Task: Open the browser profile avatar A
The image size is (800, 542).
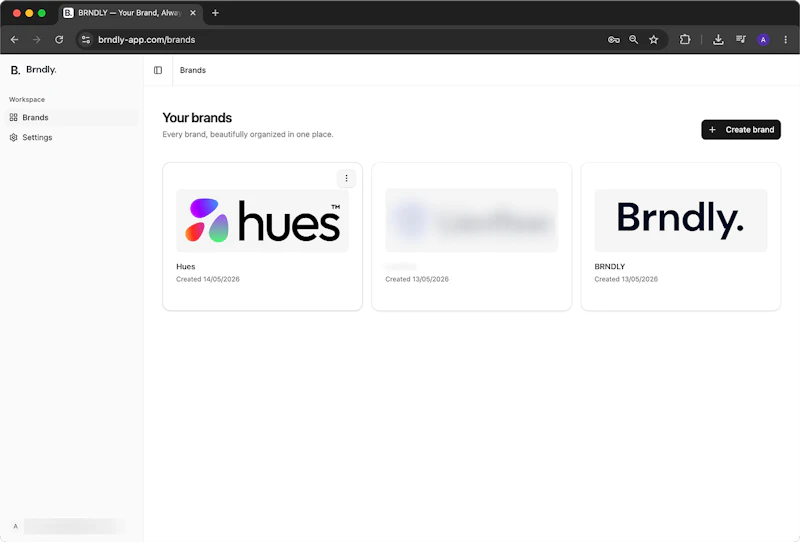Action: [763, 39]
